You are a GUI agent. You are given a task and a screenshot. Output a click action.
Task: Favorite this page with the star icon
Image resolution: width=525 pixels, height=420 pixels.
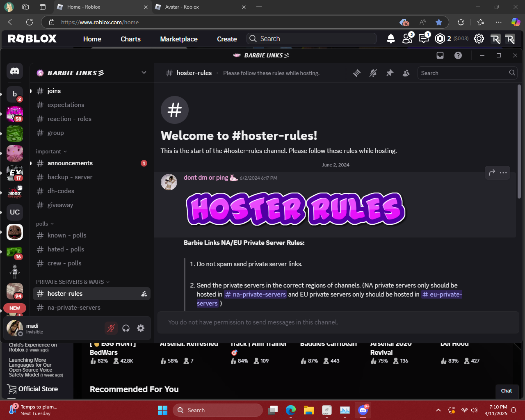click(x=439, y=22)
